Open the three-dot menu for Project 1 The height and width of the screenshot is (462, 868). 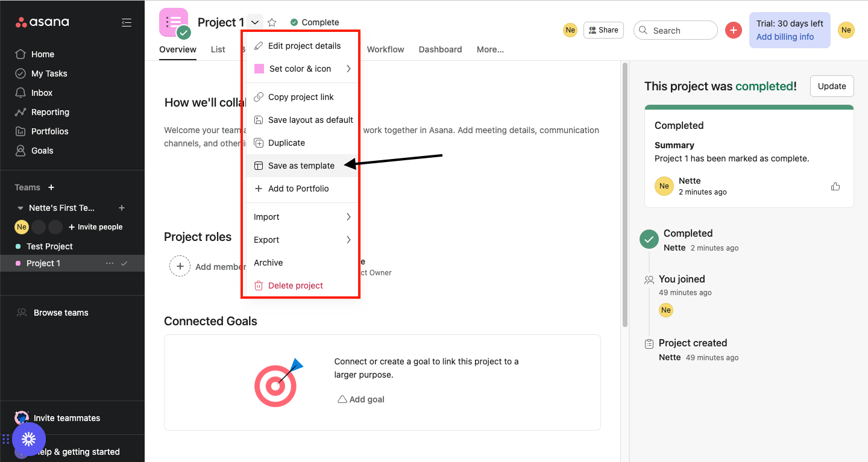tap(109, 263)
